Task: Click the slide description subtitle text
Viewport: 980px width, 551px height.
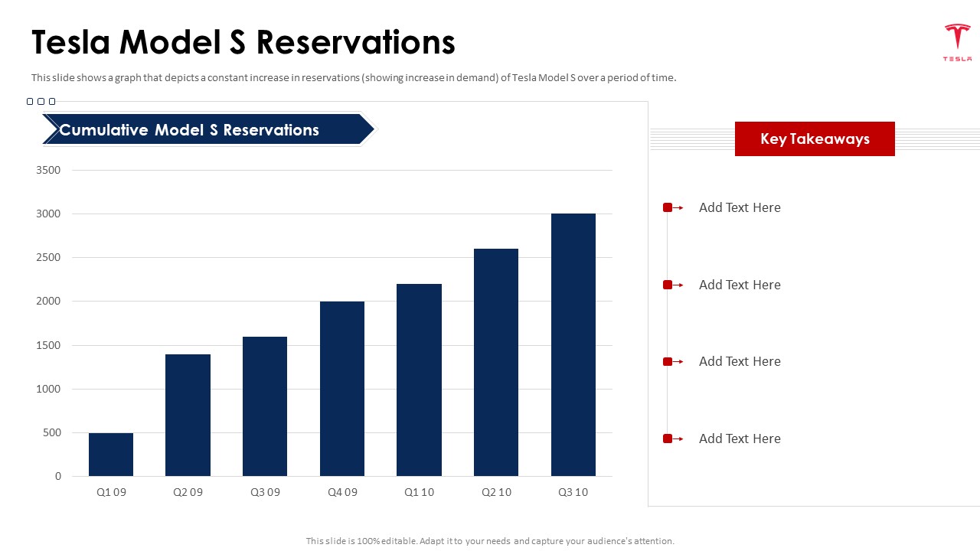Action: (354, 77)
